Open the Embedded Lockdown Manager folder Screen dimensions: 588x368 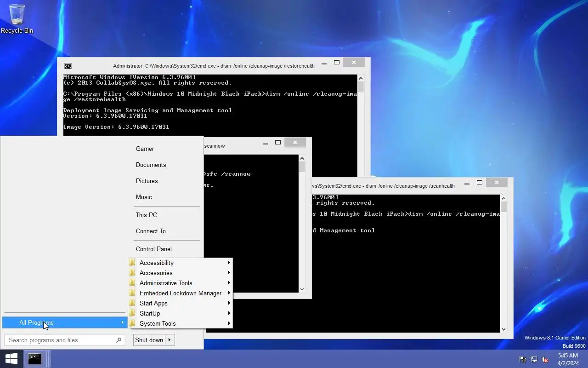[x=180, y=293]
